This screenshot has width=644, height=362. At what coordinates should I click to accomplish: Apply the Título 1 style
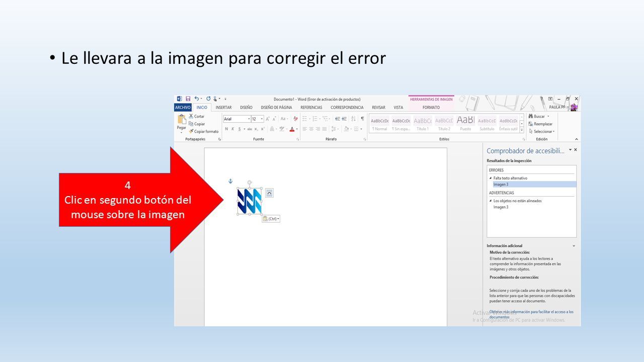tap(423, 124)
